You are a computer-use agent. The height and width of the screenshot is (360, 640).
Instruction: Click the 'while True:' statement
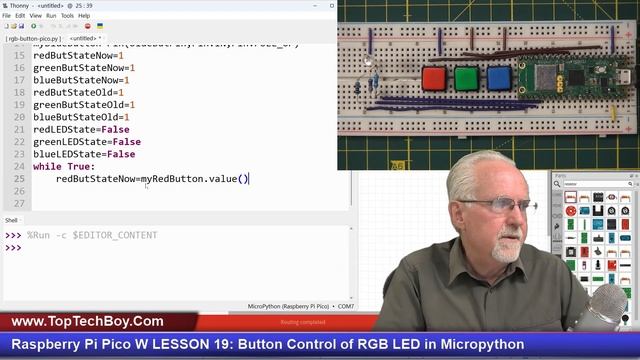64,167
